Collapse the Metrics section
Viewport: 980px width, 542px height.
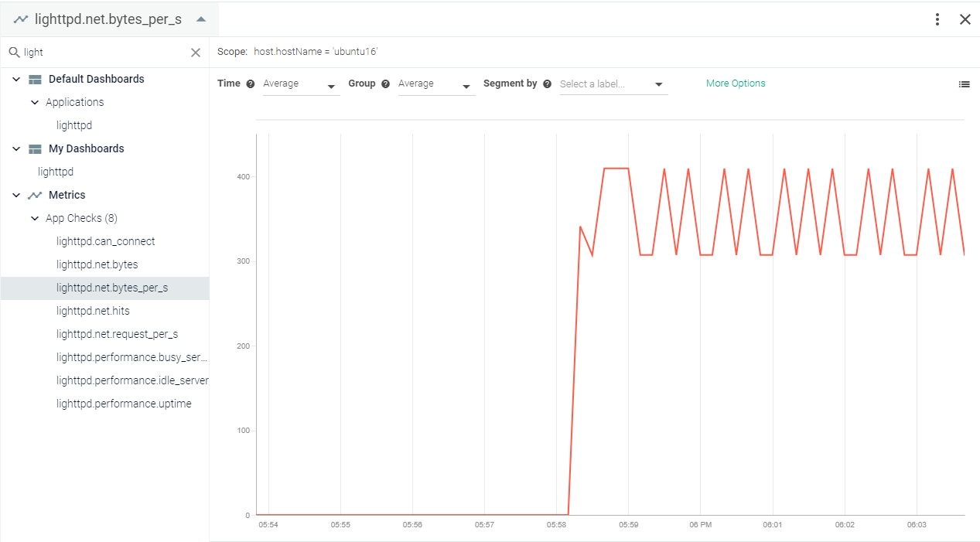[x=16, y=195]
